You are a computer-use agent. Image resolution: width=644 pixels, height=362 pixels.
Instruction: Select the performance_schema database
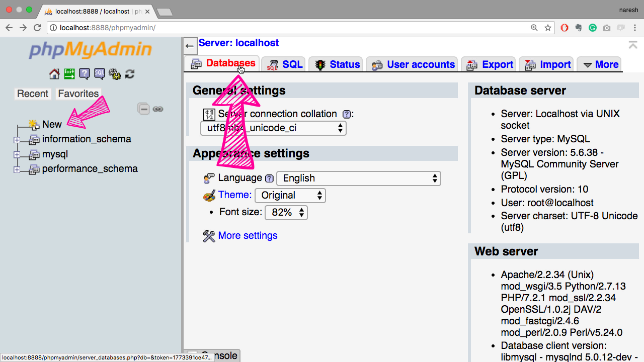coord(90,169)
